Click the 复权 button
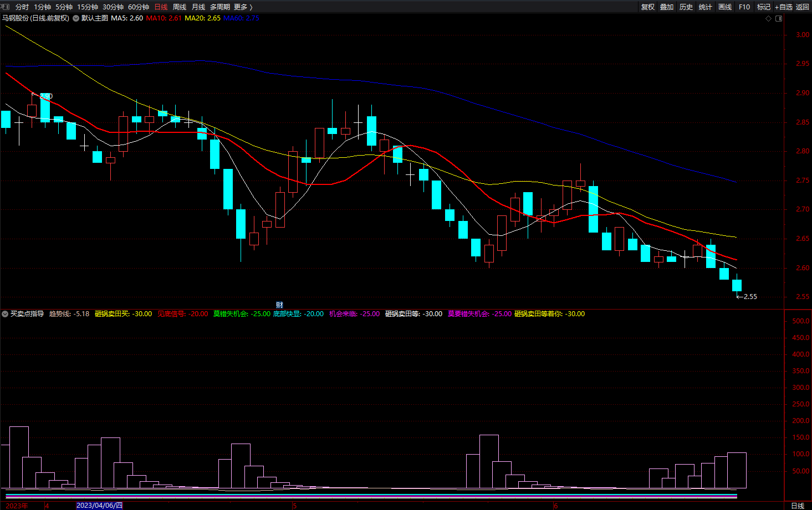 [x=648, y=7]
